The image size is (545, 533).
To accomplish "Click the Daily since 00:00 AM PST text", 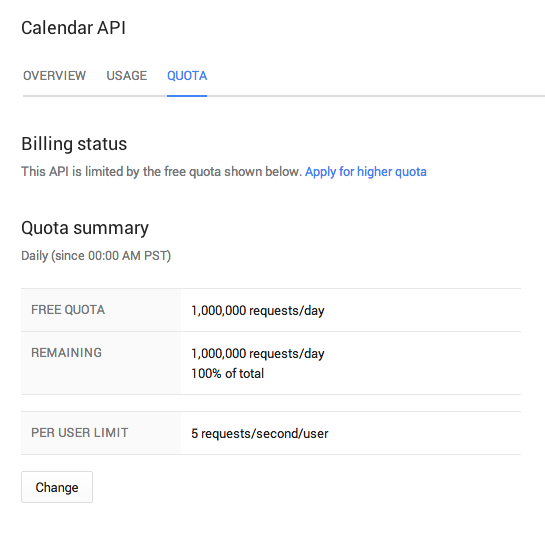I will click(96, 256).
